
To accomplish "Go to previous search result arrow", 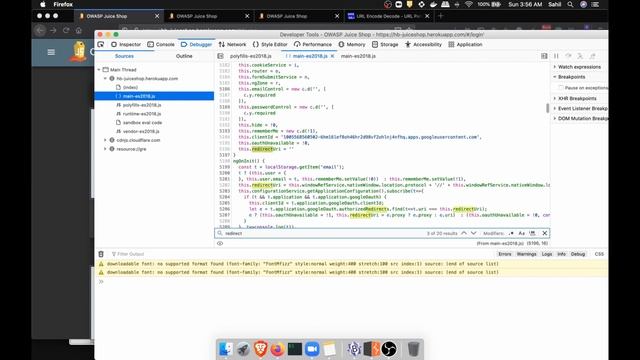I will pyautogui.click(x=464, y=233).
